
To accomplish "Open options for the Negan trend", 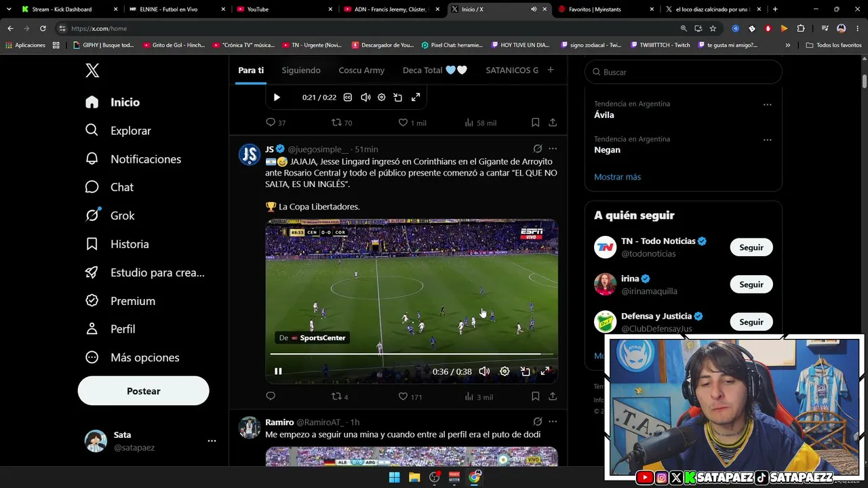I will (768, 140).
